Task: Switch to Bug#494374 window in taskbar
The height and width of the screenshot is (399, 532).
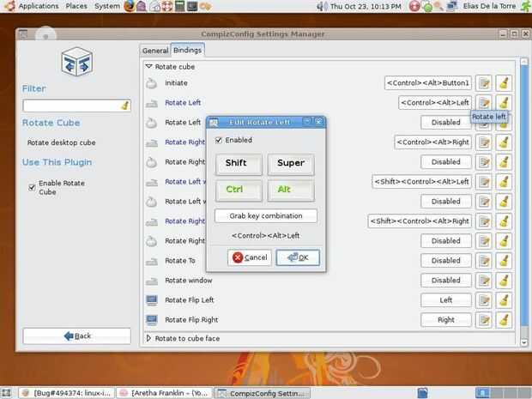Action: [x=67, y=393]
